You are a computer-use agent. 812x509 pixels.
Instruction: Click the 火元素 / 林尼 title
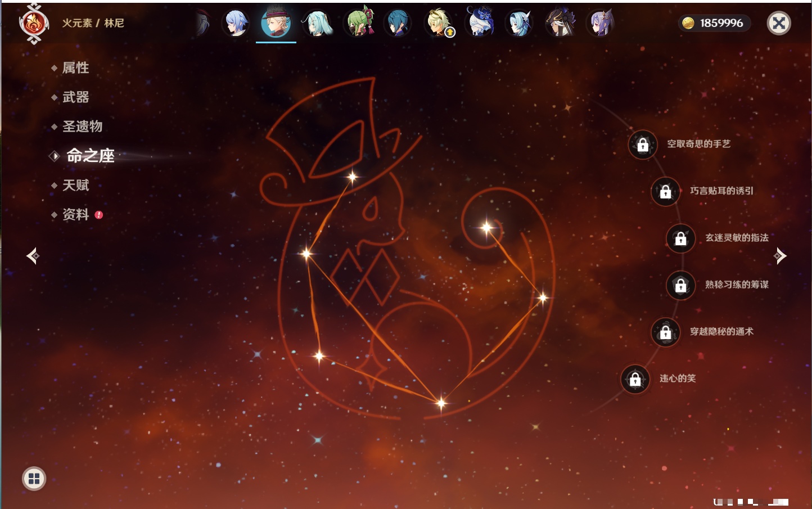pyautogui.click(x=93, y=23)
